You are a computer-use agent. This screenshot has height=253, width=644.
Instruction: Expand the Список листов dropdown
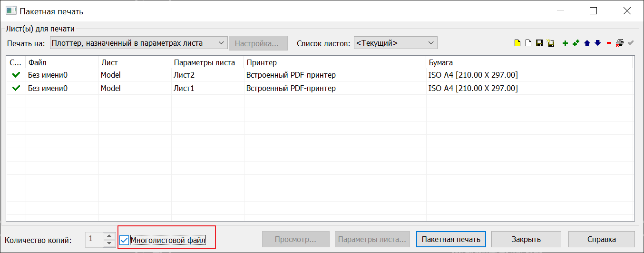(x=395, y=43)
